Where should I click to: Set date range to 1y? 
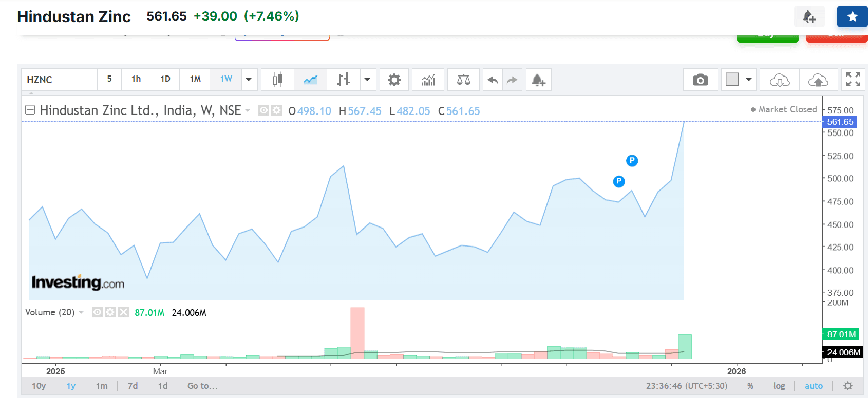(71, 386)
